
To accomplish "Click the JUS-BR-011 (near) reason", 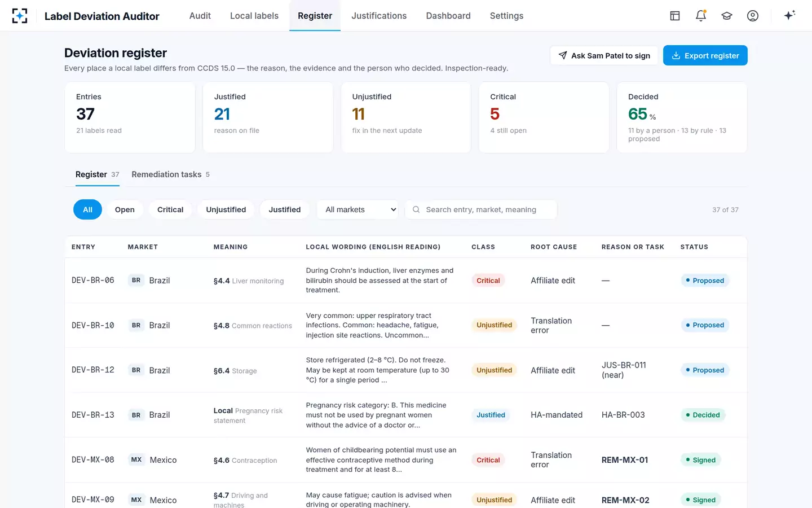I will [x=624, y=370].
